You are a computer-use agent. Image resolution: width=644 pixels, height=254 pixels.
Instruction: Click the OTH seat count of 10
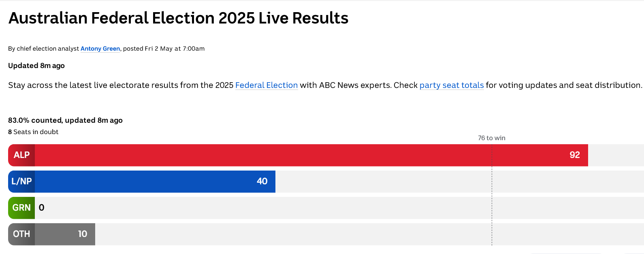tap(82, 234)
